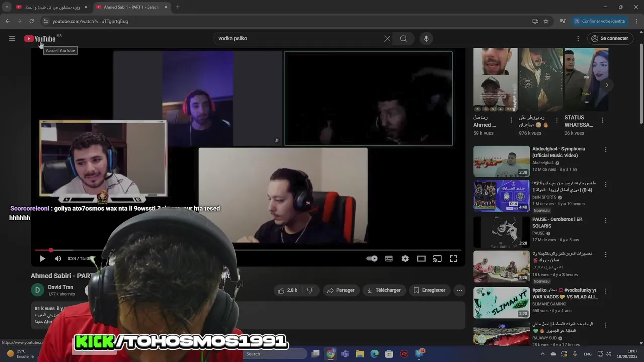
Task: Mute the video volume
Action: [58, 259]
